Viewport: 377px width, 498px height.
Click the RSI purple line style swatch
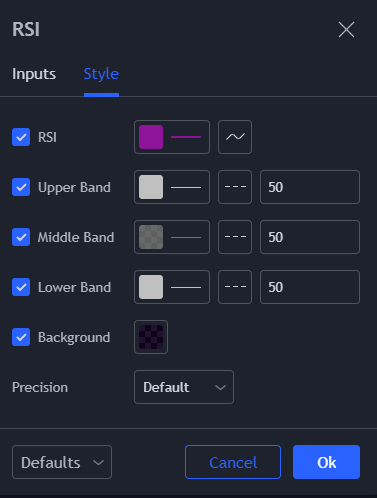(x=172, y=137)
